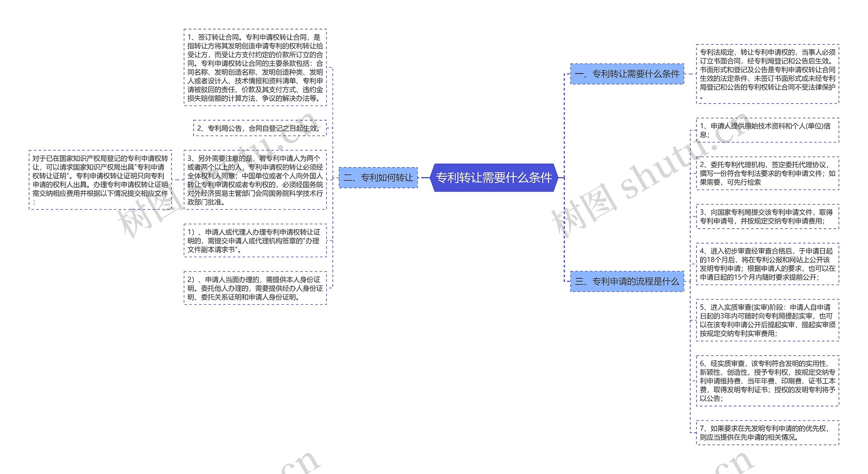Select the 2、委托专利代理机构 node

click(x=767, y=173)
